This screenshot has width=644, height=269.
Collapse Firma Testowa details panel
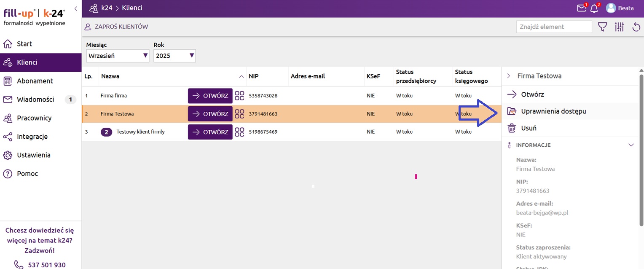pos(509,76)
